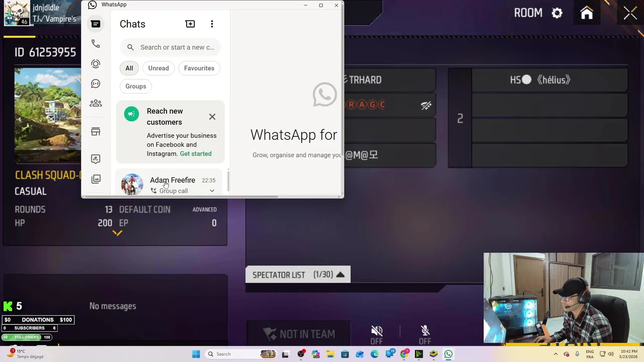Select the @M@ player slot
The height and width of the screenshot is (362, 644).
click(x=390, y=155)
